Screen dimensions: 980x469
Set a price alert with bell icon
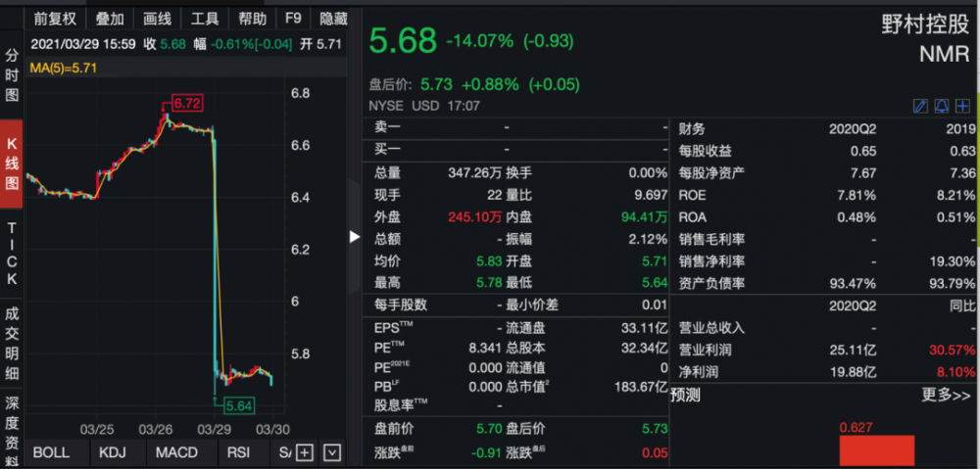(942, 106)
